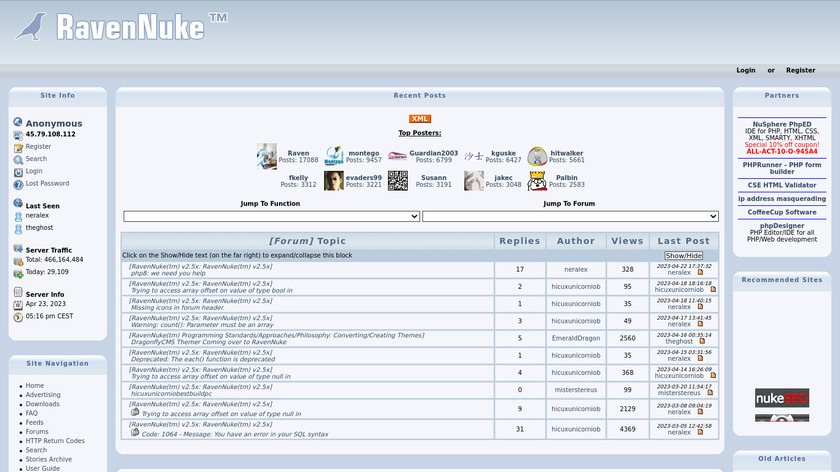Click jakec's avatar image

pyautogui.click(x=474, y=181)
